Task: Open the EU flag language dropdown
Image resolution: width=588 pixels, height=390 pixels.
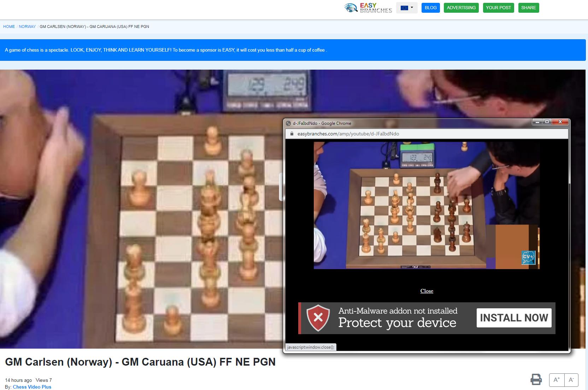Action: [407, 8]
